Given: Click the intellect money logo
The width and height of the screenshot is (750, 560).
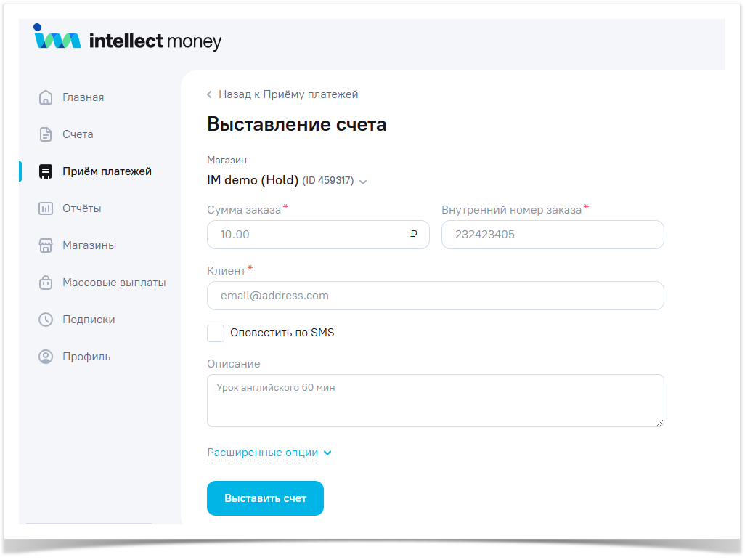Looking at the screenshot, I should 128,39.
